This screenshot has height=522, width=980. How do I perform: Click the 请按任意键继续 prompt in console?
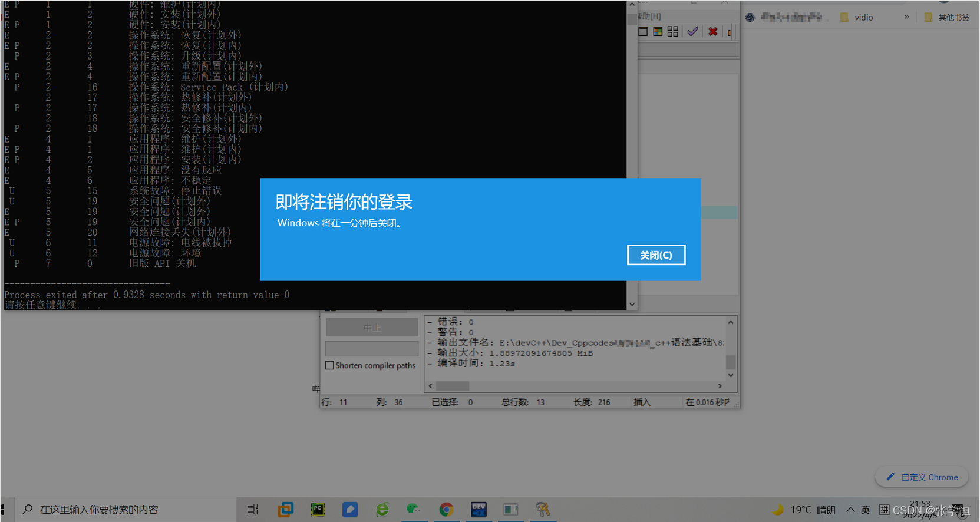click(52, 305)
